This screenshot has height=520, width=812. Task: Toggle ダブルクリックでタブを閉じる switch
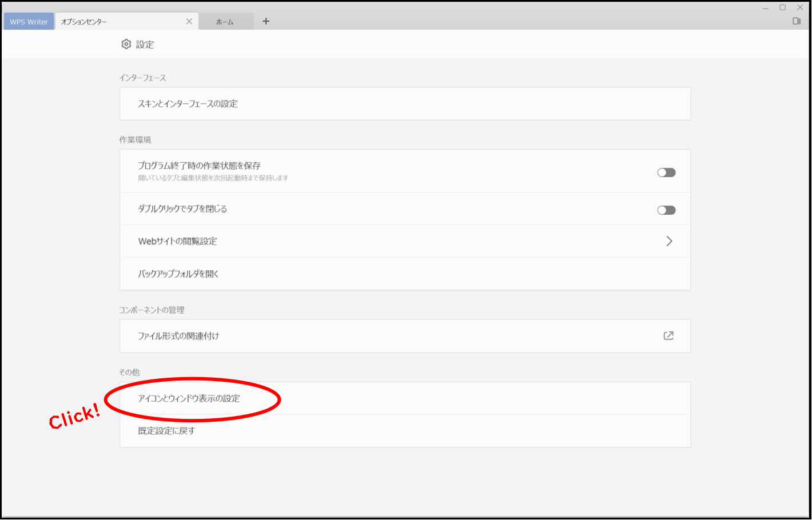[666, 210]
